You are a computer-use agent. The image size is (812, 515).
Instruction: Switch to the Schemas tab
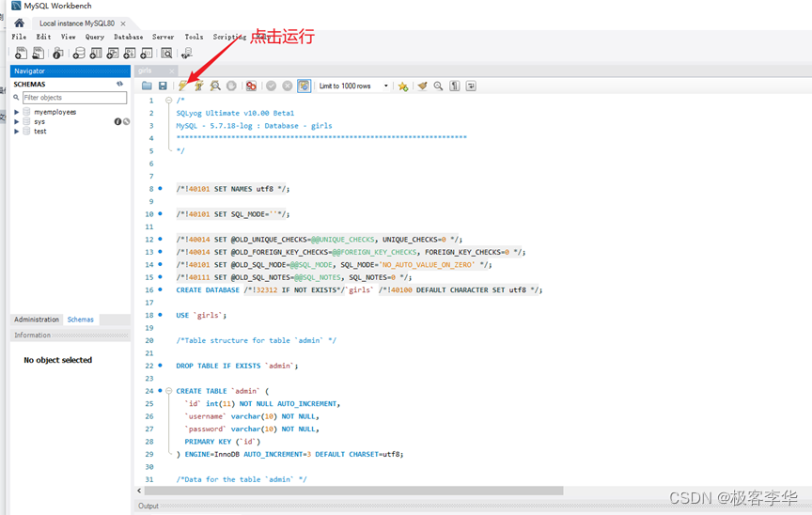coord(80,320)
